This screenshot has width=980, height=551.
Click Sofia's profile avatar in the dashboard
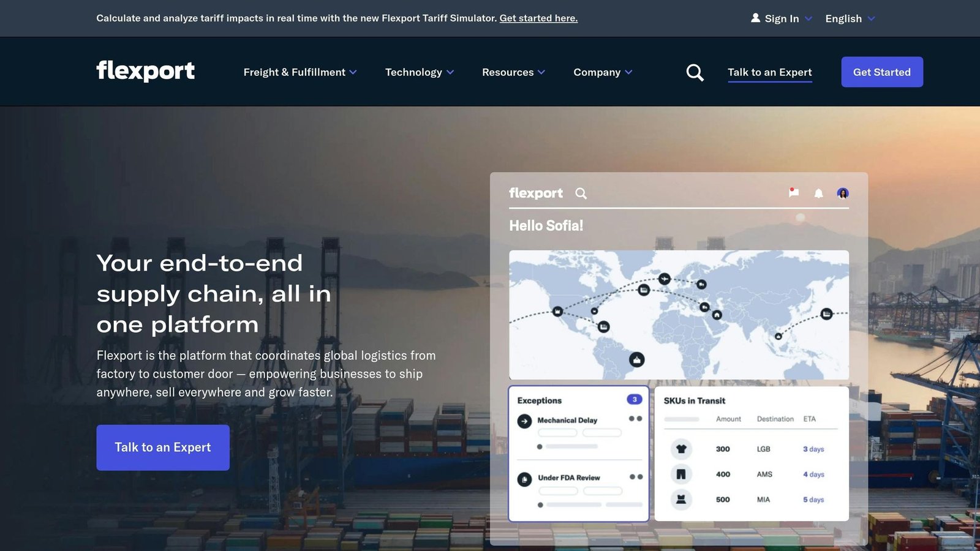coord(843,193)
